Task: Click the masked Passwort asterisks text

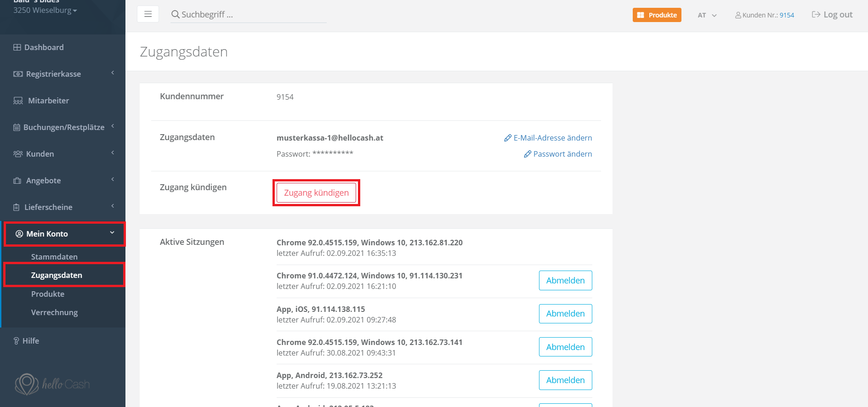Action: [333, 153]
